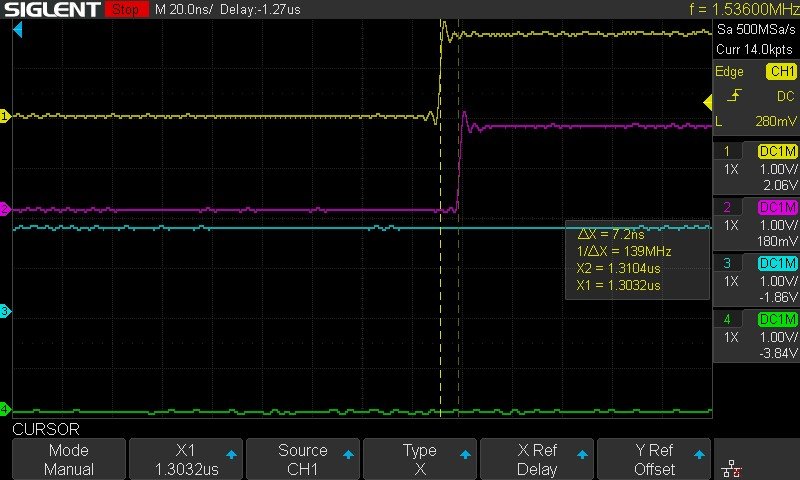
Task: Click the cyan channel 3 ground marker
Action: [x=5, y=311]
